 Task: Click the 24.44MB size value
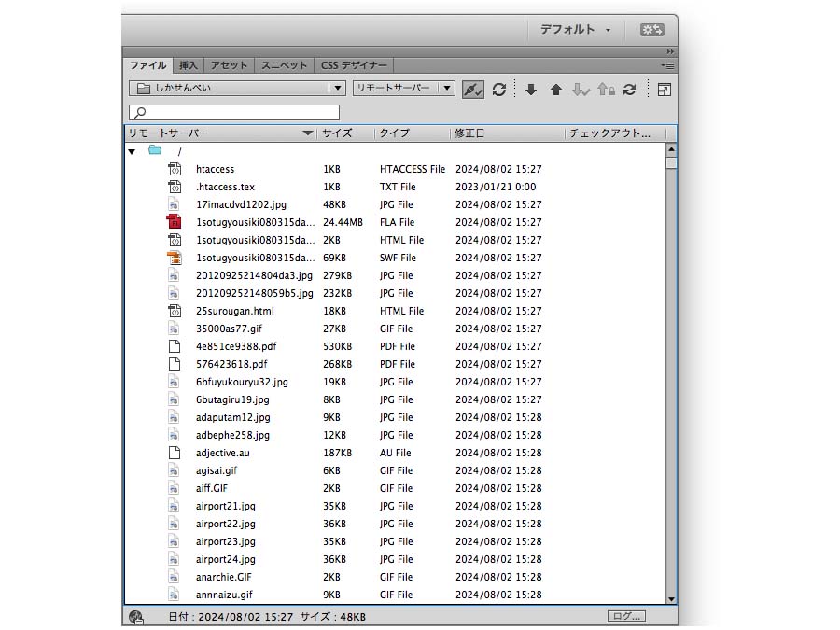tap(343, 222)
